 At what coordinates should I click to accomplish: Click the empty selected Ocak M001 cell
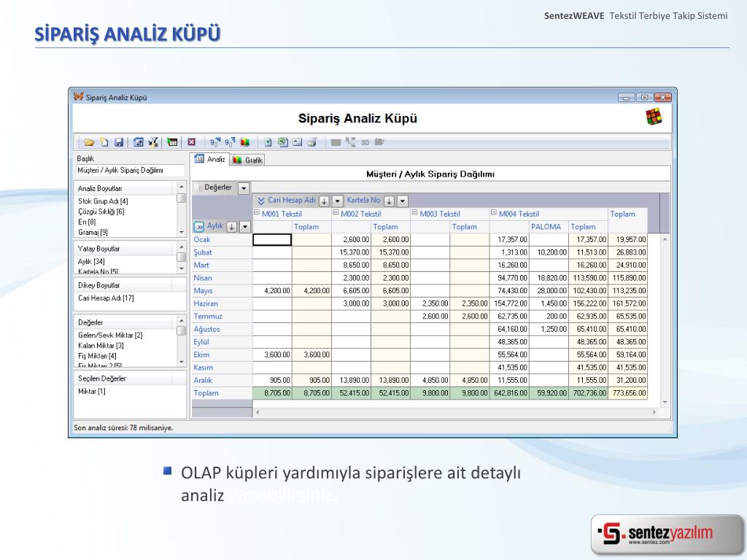tap(272, 239)
